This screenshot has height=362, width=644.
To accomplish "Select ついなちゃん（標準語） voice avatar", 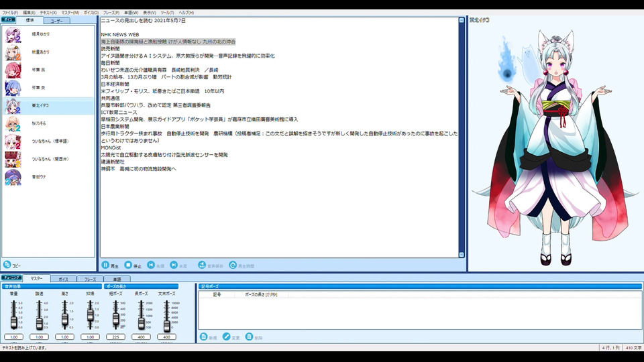I will tap(13, 141).
